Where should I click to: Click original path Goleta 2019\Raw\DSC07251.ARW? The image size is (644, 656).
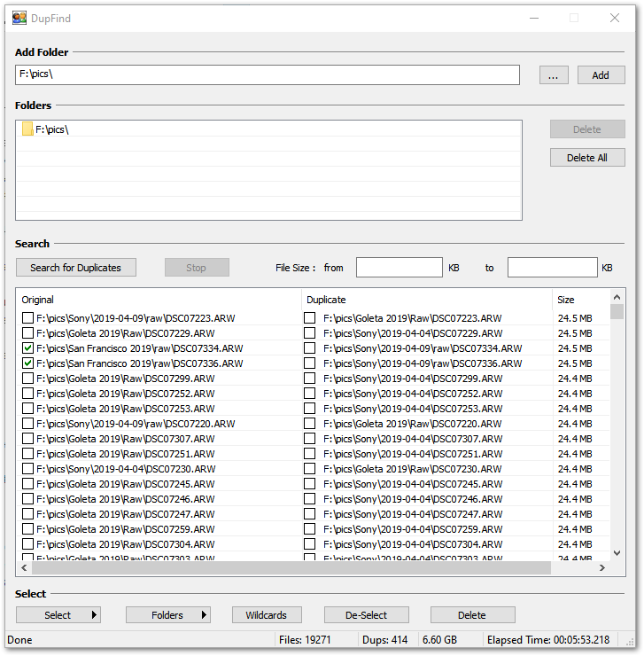[126, 454]
